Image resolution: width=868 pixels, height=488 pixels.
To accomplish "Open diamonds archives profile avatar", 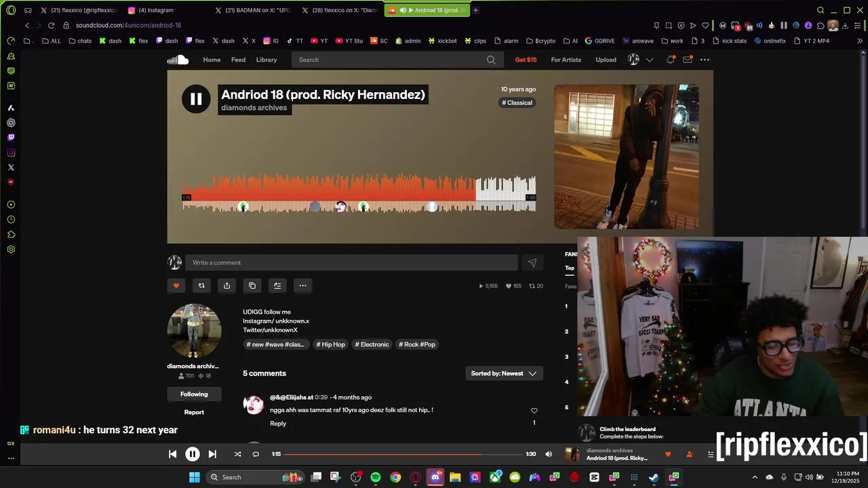I will (194, 331).
